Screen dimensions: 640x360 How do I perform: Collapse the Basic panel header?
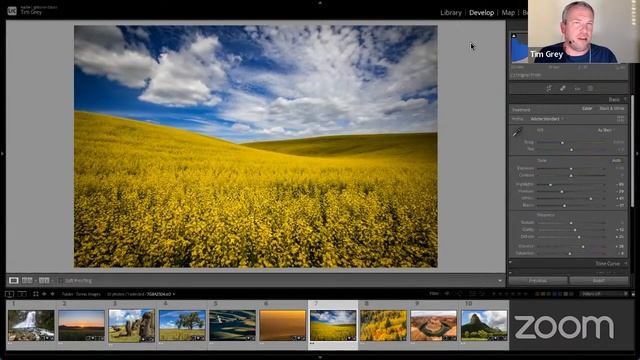(568, 99)
